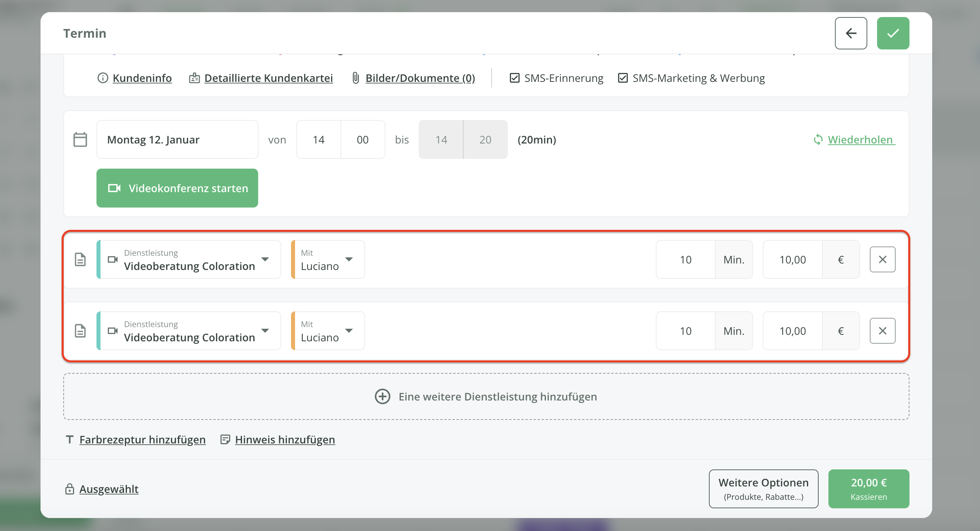Open note icon of first service row

80,259
